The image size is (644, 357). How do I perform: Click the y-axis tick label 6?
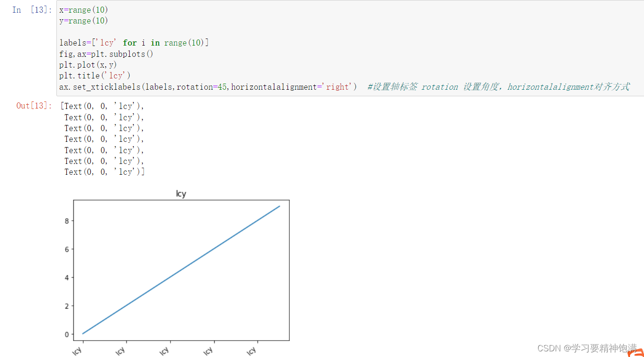coord(67,249)
